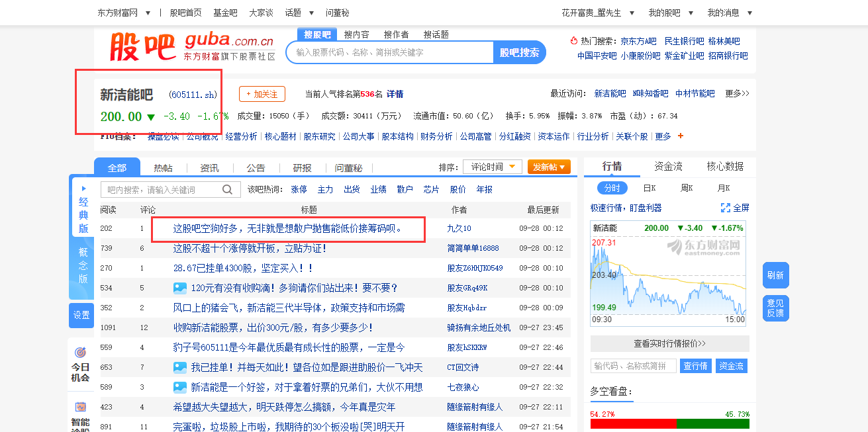868x432 pixels.
Task: Switch to 资讯 tab
Action: pyautogui.click(x=209, y=168)
